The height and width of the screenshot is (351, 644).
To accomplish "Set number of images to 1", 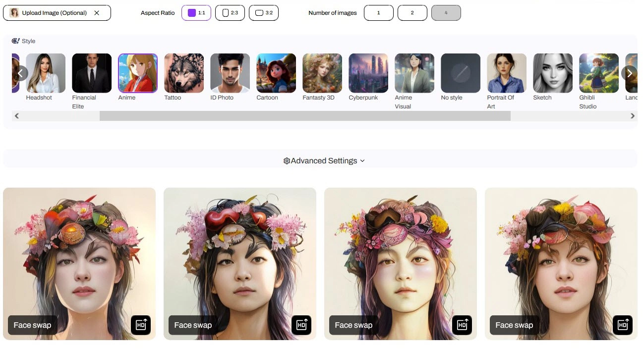I will pos(379,13).
